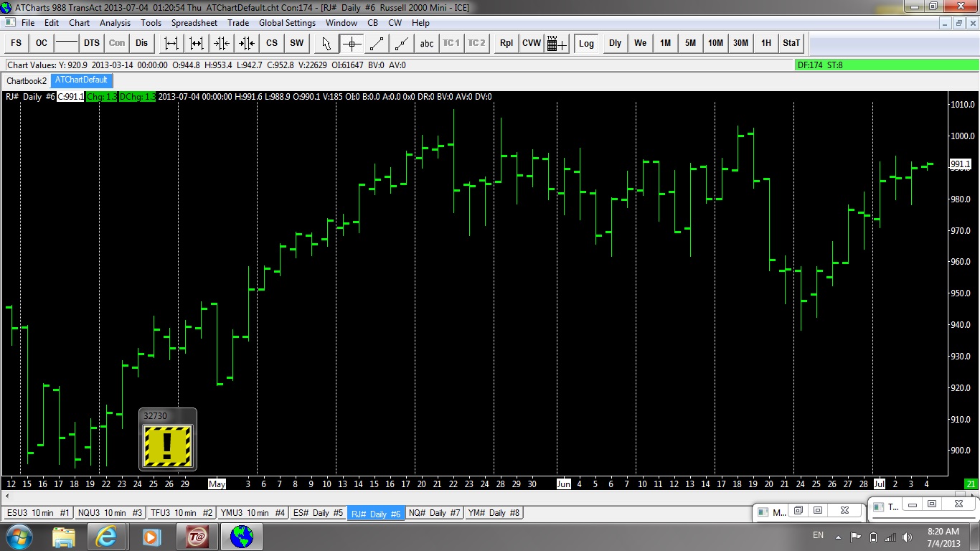Open the Tools menu
Image resolution: width=980 pixels, height=551 pixels.
(x=151, y=23)
